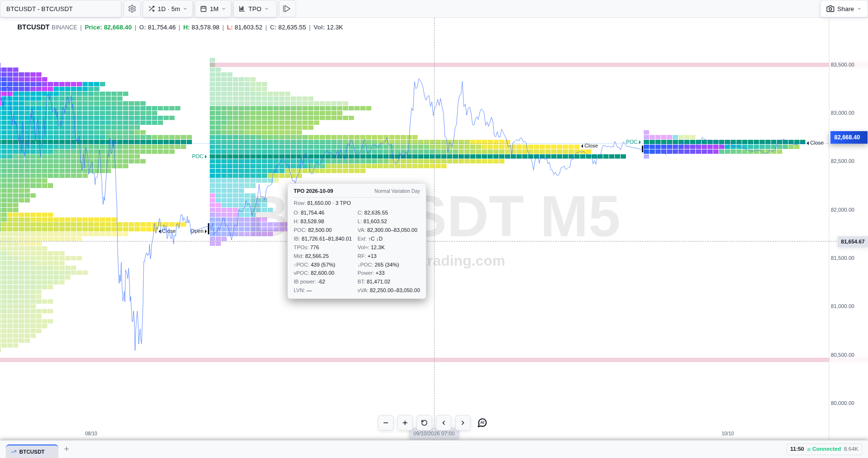Image resolution: width=868 pixels, height=458 pixels.
Task: Click the H: 83,578.98 header value
Action: pyautogui.click(x=201, y=27)
